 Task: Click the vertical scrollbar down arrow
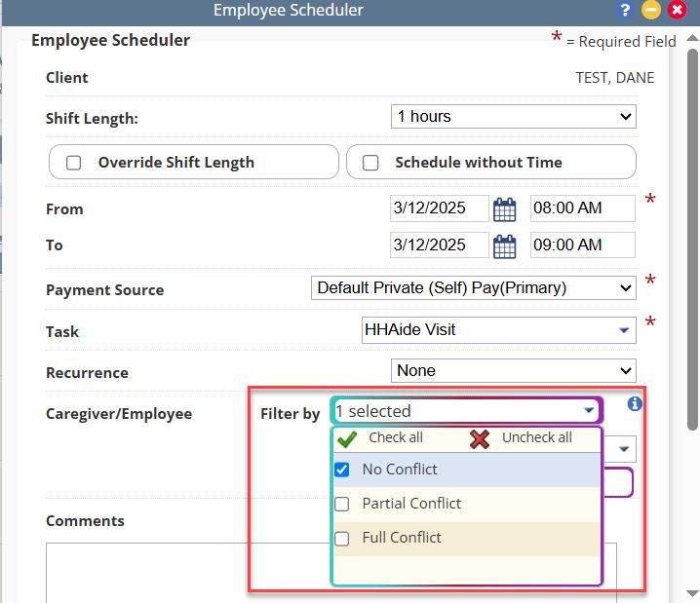pos(692,593)
